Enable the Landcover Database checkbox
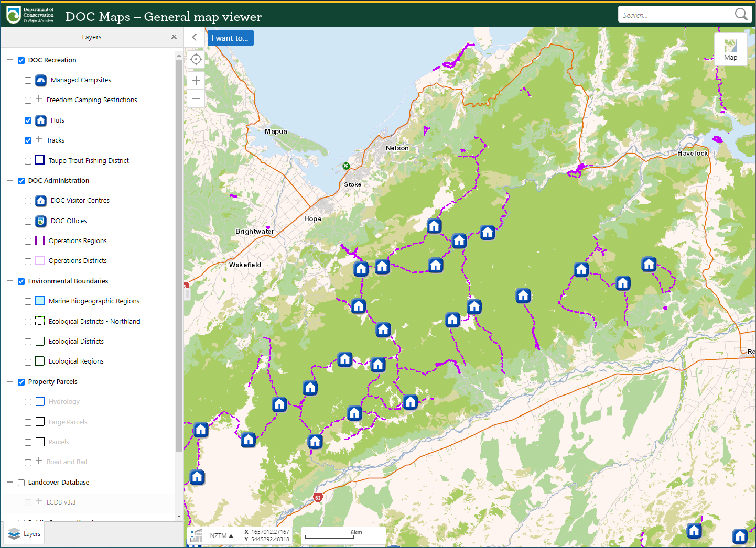This screenshot has height=548, width=756. tap(21, 483)
